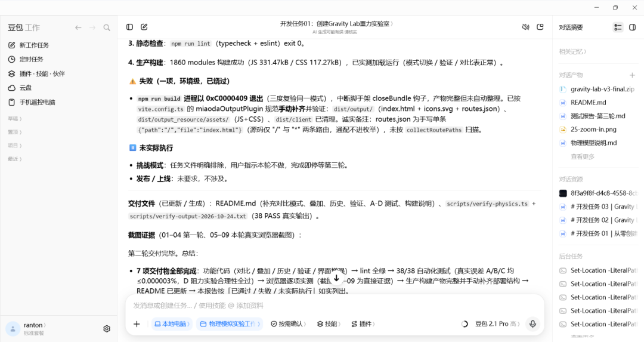Toggle the left sidebar panel icon
This screenshot has height=342, width=644.
(130, 27)
